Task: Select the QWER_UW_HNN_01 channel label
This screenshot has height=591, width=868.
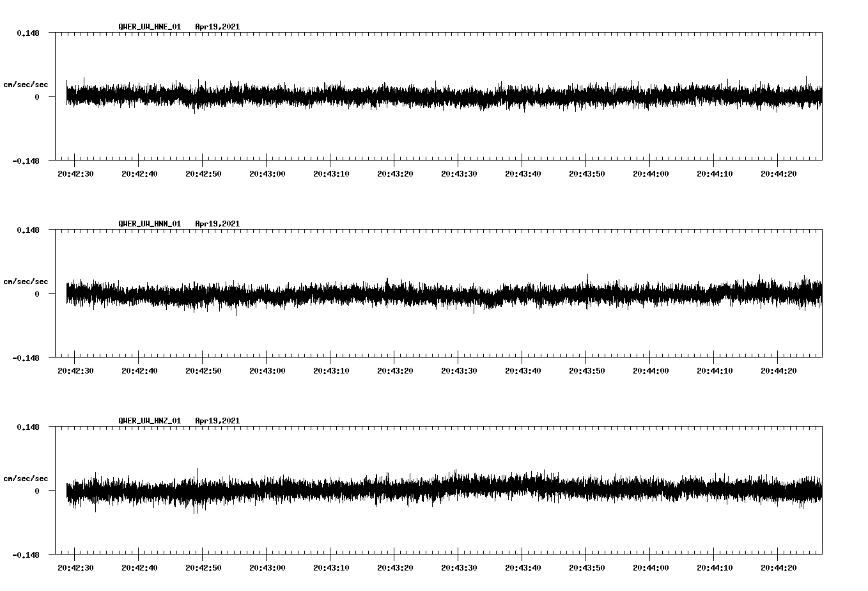Action: (148, 224)
